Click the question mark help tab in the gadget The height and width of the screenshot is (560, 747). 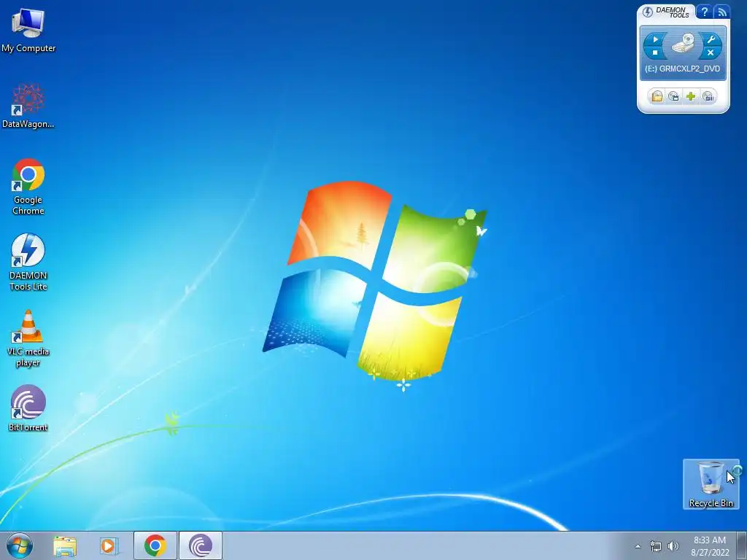pos(704,12)
